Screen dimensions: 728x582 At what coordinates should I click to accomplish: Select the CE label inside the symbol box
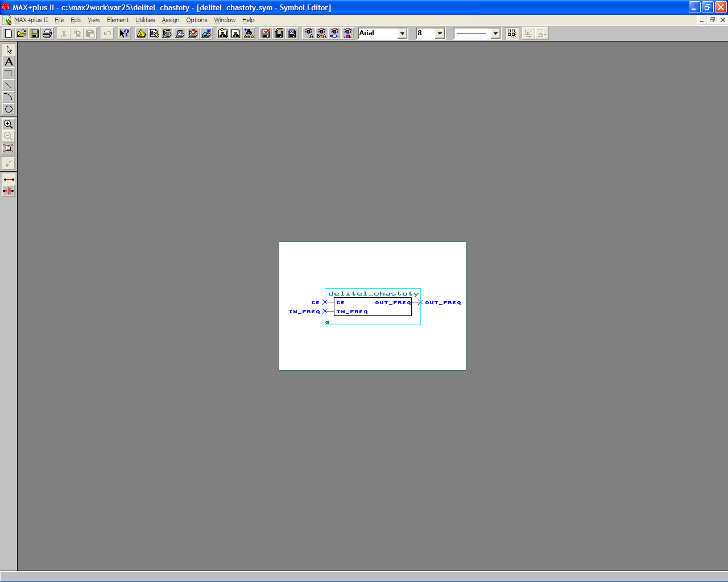coord(340,302)
